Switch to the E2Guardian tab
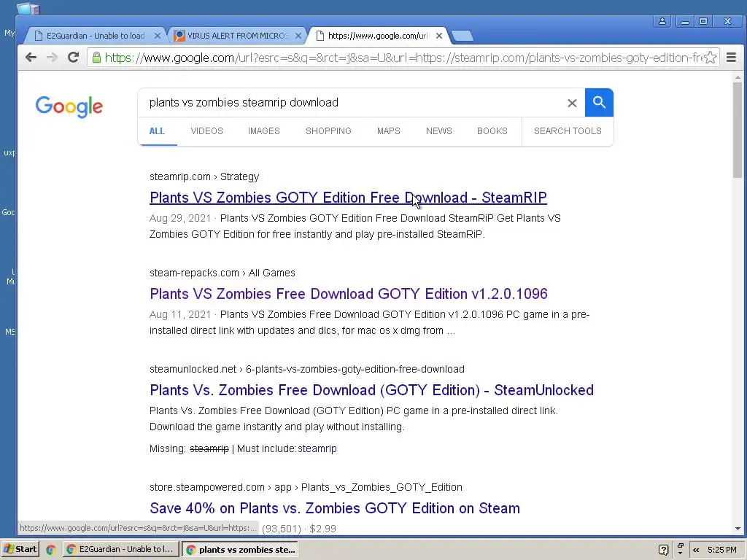Image resolution: width=747 pixels, height=560 pixels. 96,36
